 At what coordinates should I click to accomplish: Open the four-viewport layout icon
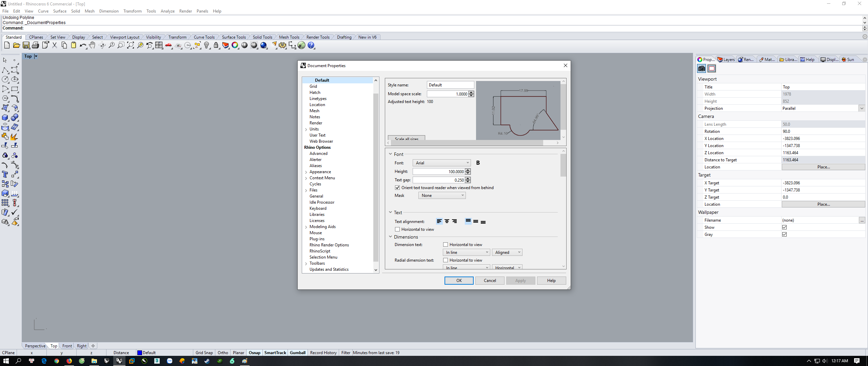[159, 45]
